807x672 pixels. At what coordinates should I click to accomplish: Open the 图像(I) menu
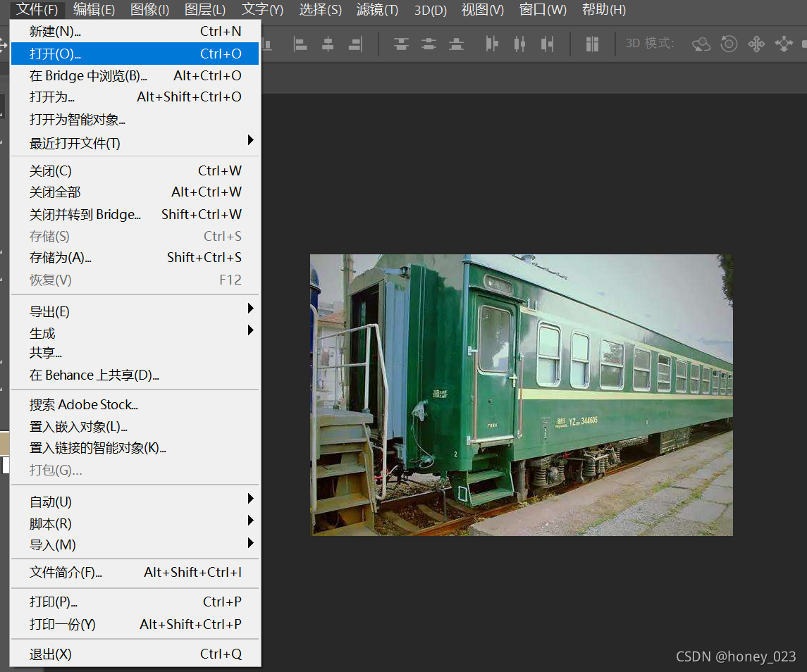(149, 10)
